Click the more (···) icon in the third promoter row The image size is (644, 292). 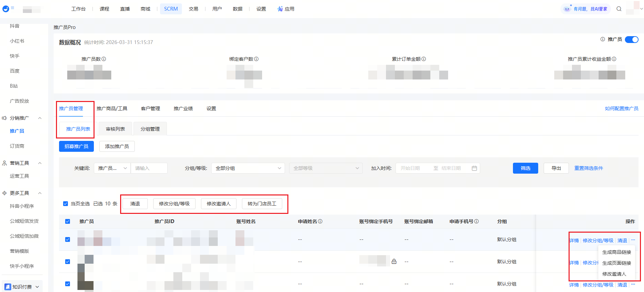click(x=633, y=284)
